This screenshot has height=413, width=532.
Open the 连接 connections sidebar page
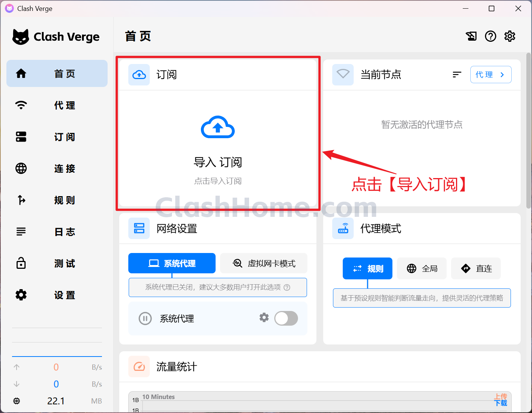click(57, 168)
